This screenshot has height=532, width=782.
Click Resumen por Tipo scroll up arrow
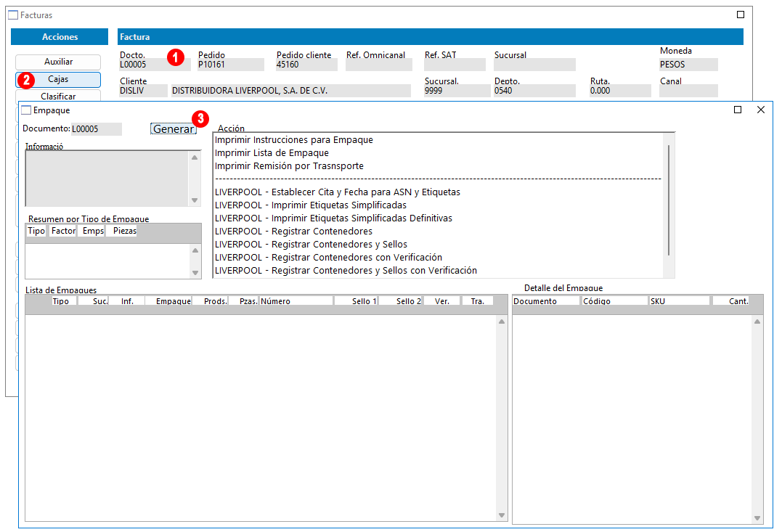(x=195, y=250)
